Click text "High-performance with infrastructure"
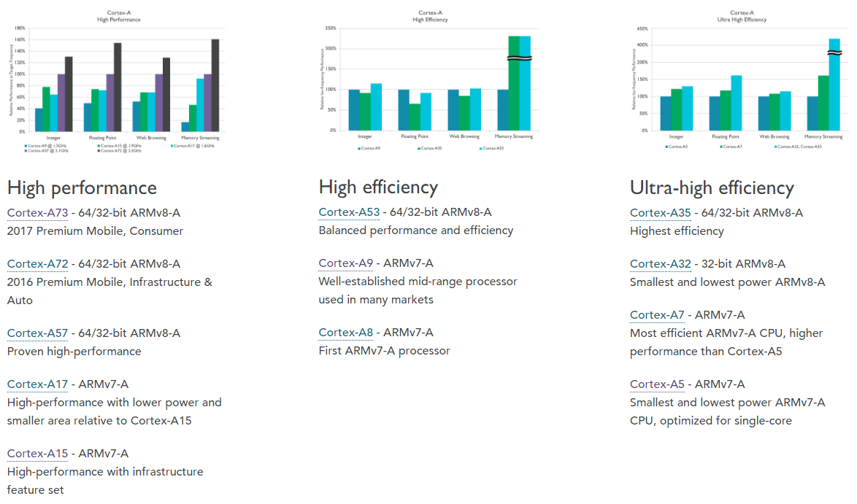The image size is (857, 504). click(105, 472)
